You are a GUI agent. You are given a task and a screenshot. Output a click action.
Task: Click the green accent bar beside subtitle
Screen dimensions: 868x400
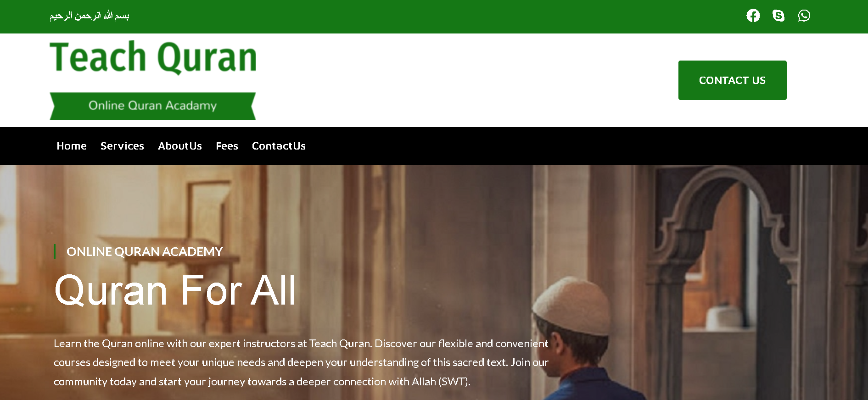[x=55, y=251]
